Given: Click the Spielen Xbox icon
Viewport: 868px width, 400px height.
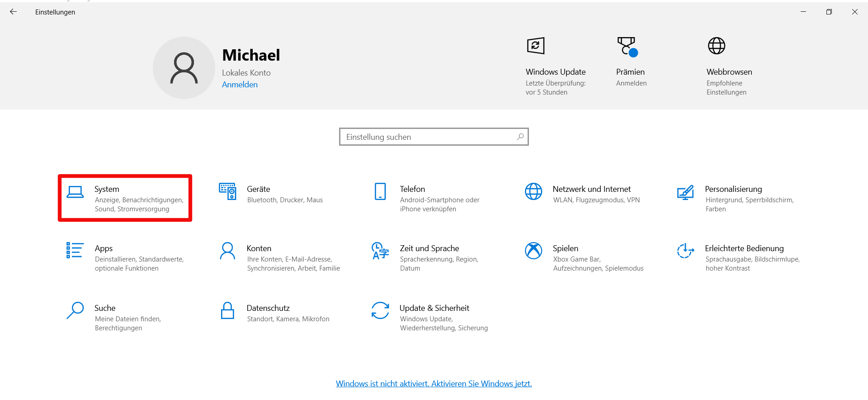Looking at the screenshot, I should click(x=533, y=251).
